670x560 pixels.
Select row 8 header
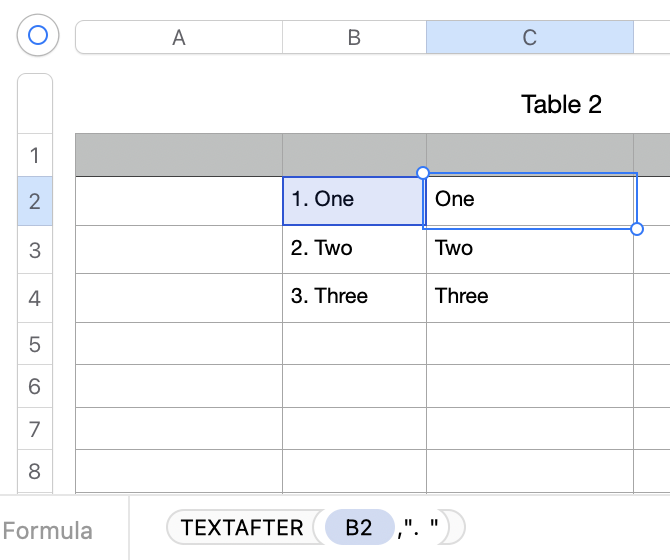point(35,471)
